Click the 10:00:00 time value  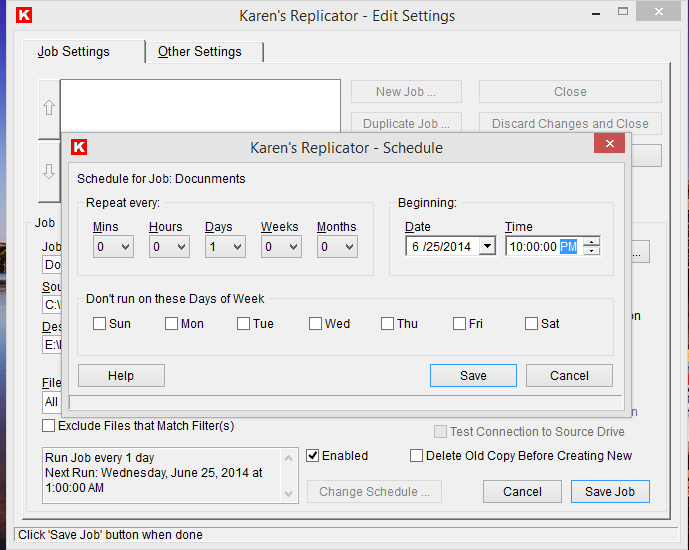click(533, 246)
